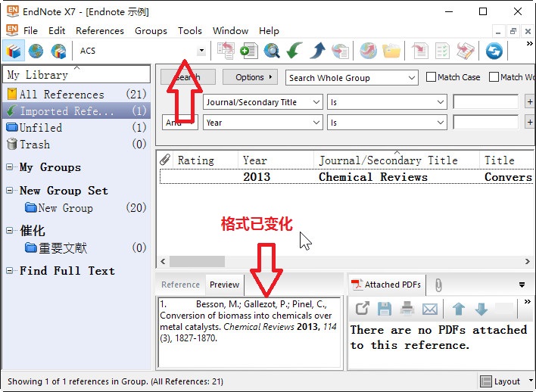Click the Insert Citation toolbar icon
Screen dimensions: 536x392
(x=420, y=51)
